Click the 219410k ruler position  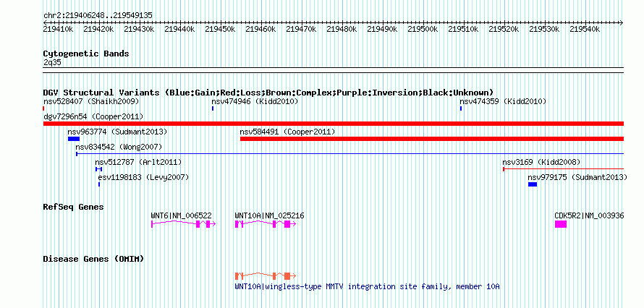tap(59, 29)
